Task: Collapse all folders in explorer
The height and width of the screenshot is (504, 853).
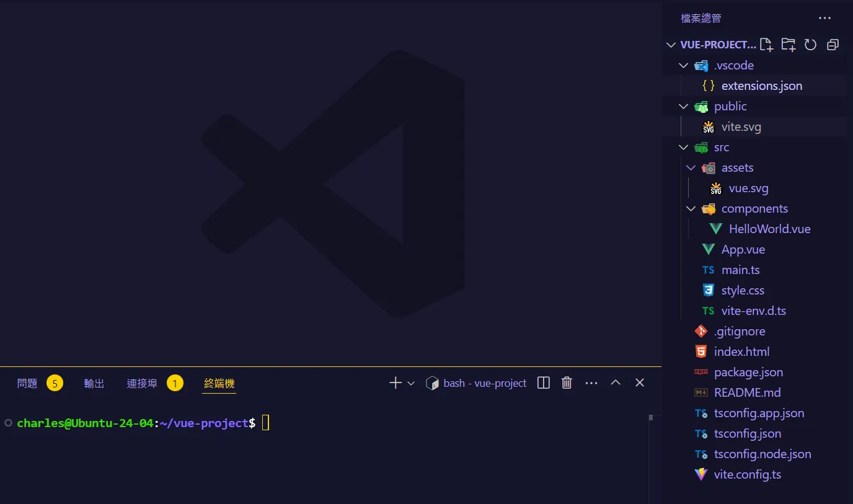Action: click(833, 45)
